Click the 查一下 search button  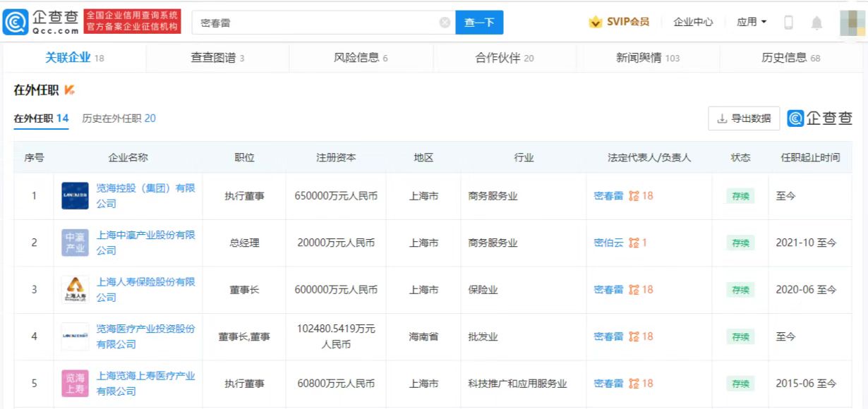479,23
